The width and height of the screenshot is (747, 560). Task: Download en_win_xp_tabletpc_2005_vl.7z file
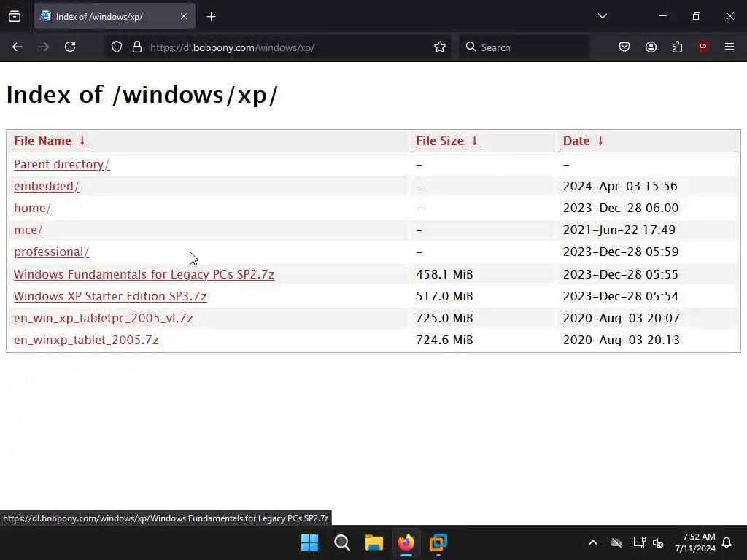point(104,318)
